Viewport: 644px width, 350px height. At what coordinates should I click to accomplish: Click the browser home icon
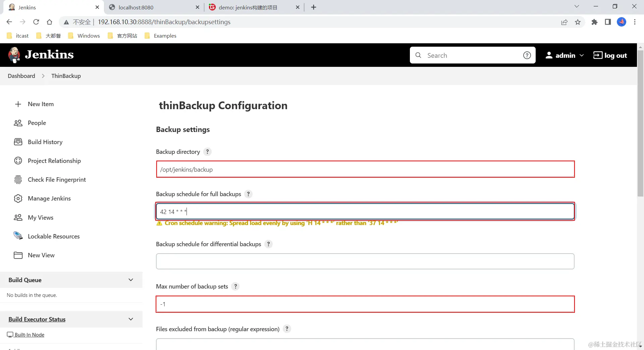click(50, 22)
